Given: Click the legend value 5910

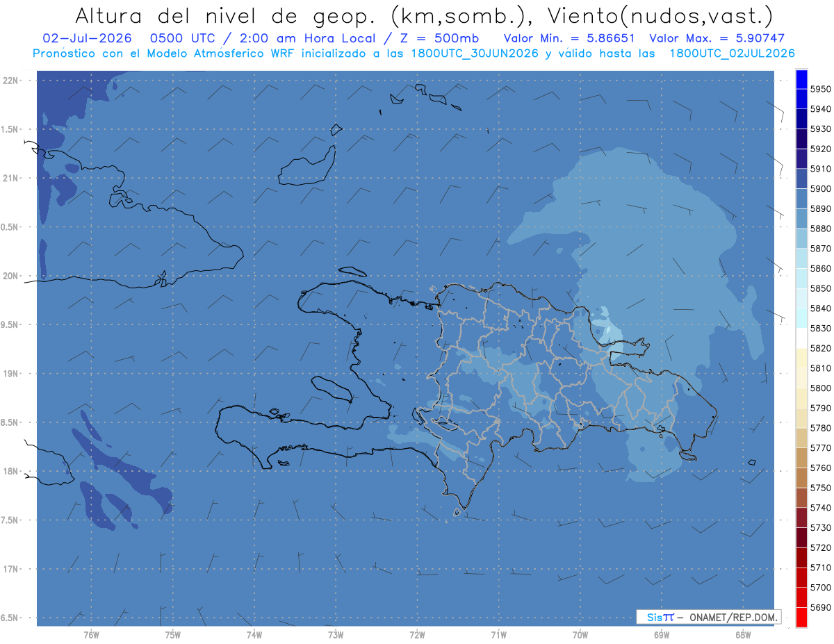Looking at the screenshot, I should tap(820, 169).
